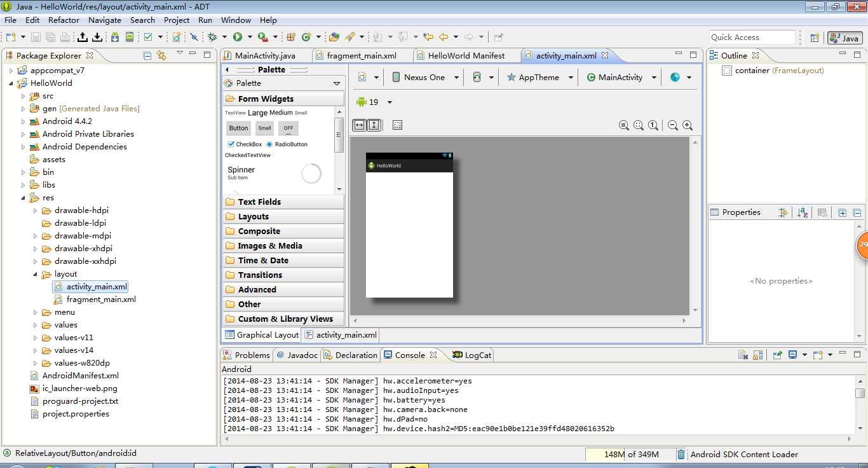The height and width of the screenshot is (468, 868).
Task: Toggle the fill height layout button
Action: [374, 125]
